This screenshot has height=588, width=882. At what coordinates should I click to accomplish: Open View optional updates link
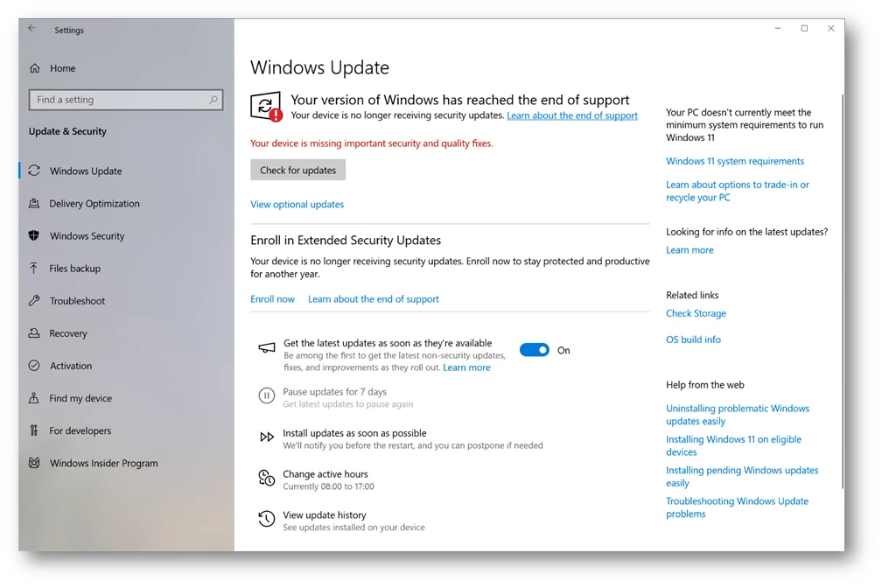click(297, 204)
